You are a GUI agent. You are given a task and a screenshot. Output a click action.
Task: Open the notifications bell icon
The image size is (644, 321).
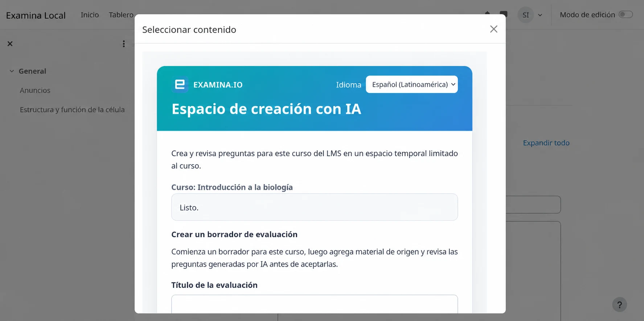[x=487, y=13]
